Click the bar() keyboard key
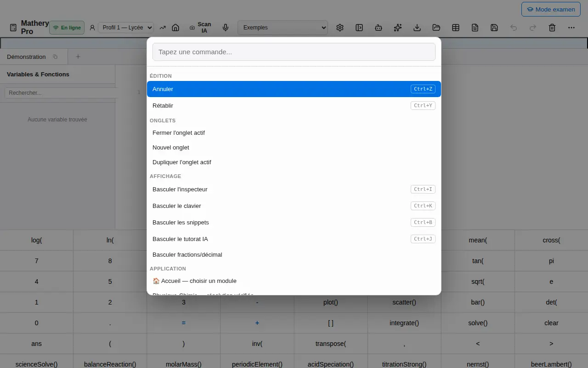The height and width of the screenshot is (368, 588). [478, 302]
